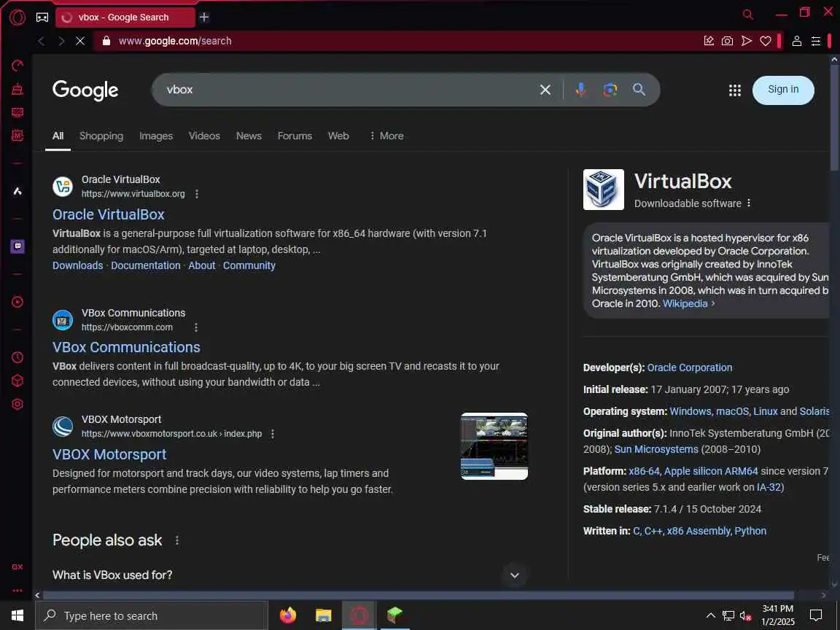Click the horizontal scrollbar at page bottom
Image resolution: width=840 pixels, height=630 pixels.
point(418,595)
